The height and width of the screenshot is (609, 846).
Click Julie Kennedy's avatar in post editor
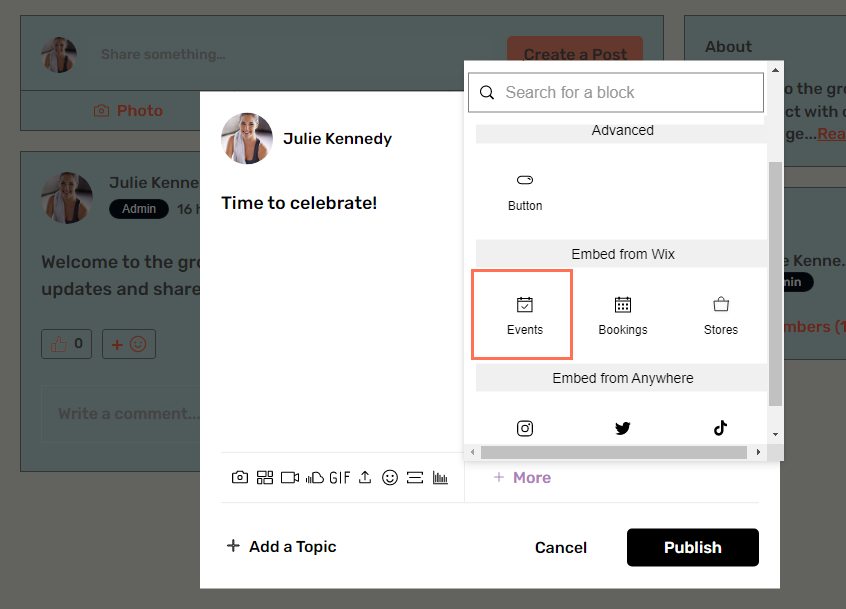247,139
